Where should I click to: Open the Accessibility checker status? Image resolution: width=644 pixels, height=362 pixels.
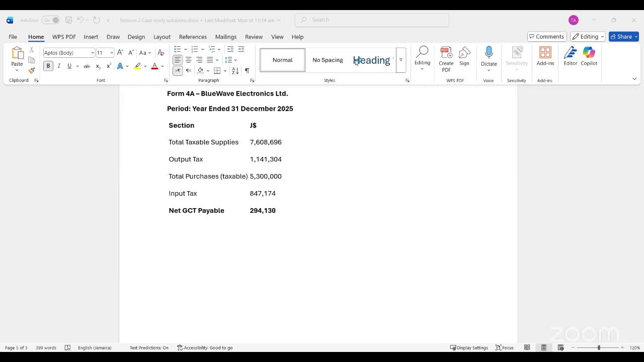(x=205, y=347)
